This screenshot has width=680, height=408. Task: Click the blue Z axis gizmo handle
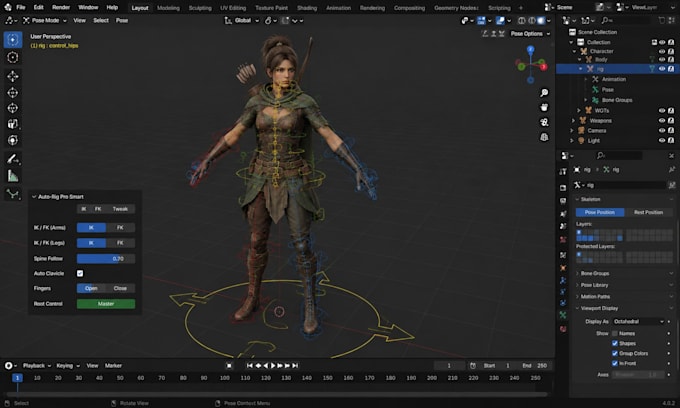click(x=530, y=49)
